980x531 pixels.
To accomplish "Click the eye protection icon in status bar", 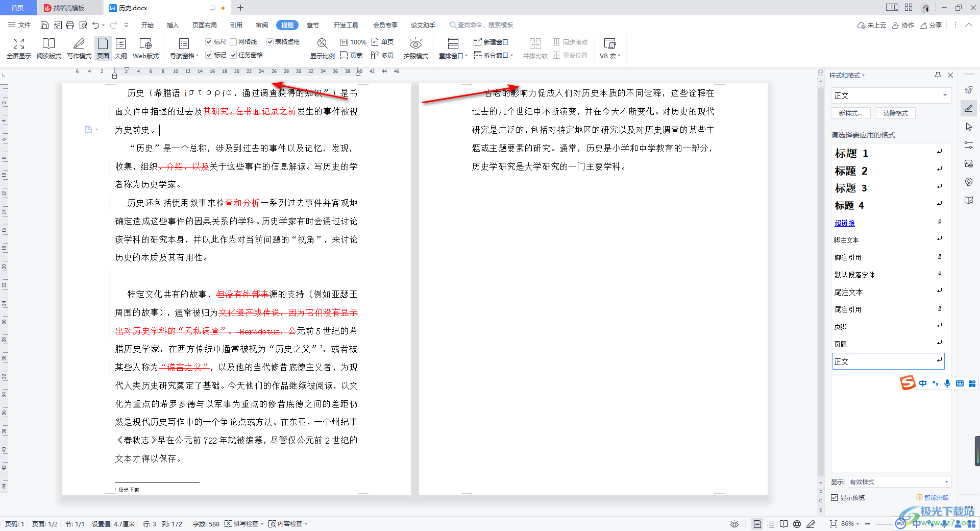I will [x=734, y=524].
